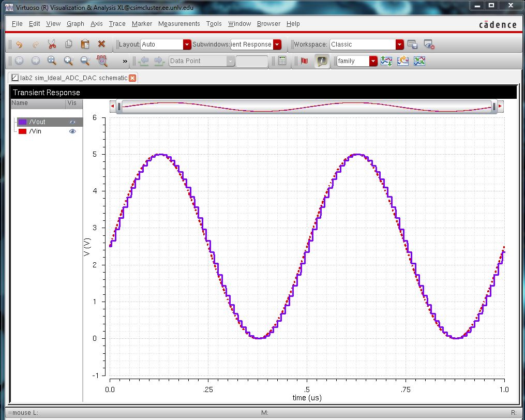525x420 pixels.
Task: Click the red flag marker icon
Action: [304, 61]
